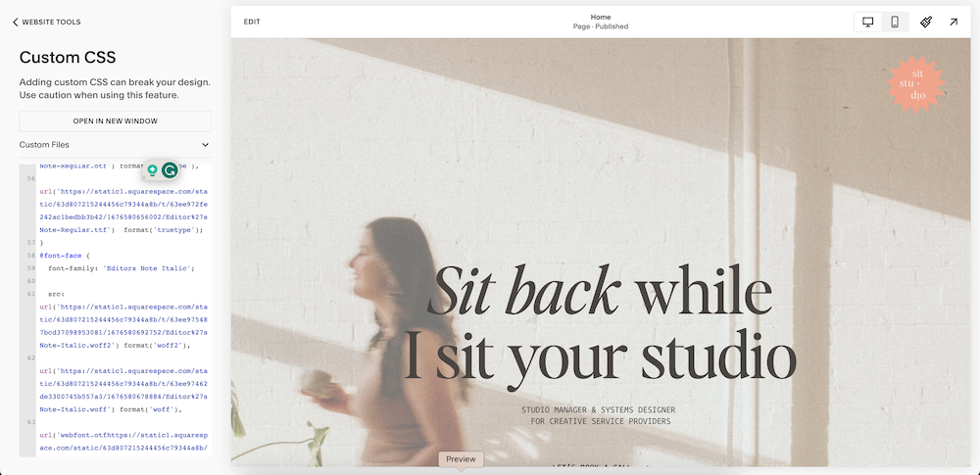Switch to mobile view icon
The width and height of the screenshot is (980, 475).
pyautogui.click(x=895, y=22)
